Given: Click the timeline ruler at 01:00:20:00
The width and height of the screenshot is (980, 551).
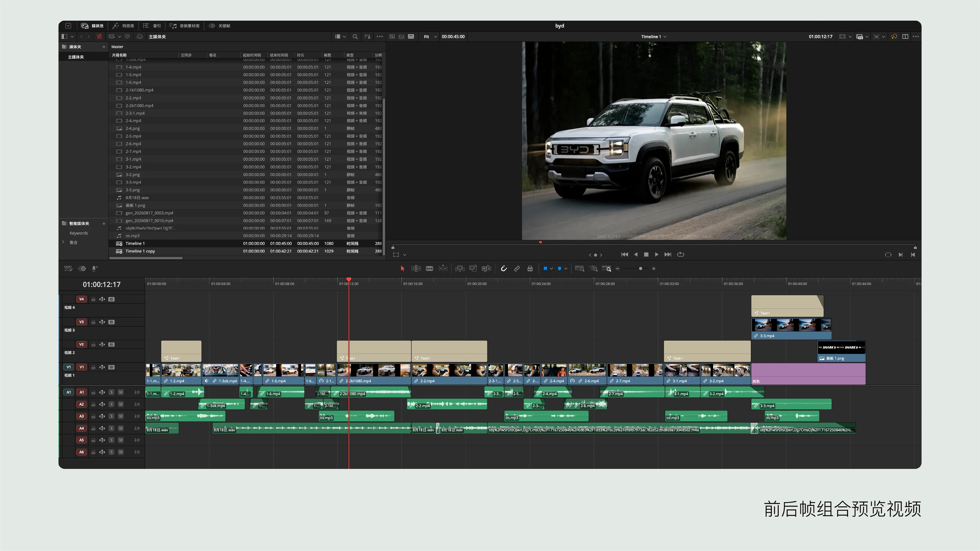Looking at the screenshot, I should point(477,284).
